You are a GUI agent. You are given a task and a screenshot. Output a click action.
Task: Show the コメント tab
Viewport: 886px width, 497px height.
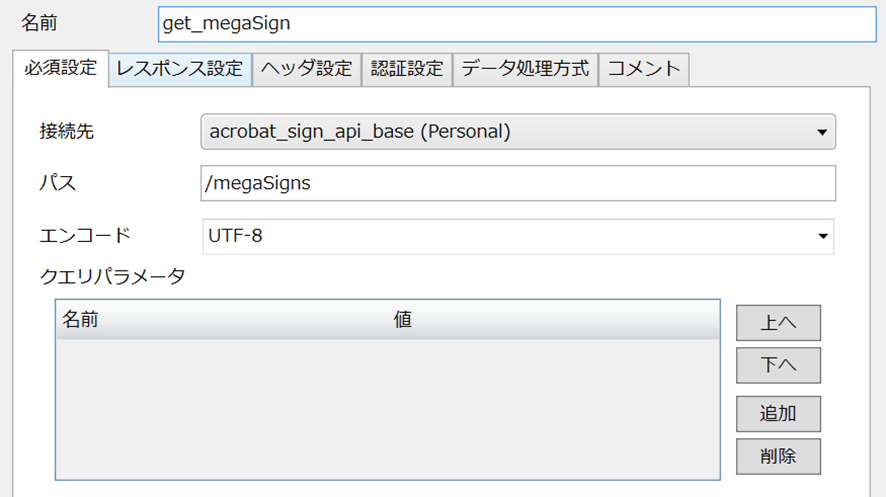point(644,70)
